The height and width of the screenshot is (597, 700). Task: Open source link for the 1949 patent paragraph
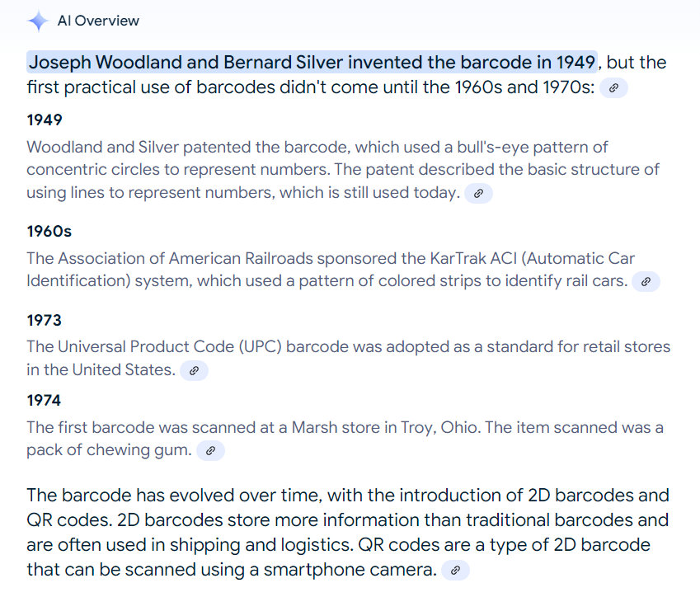tap(478, 193)
